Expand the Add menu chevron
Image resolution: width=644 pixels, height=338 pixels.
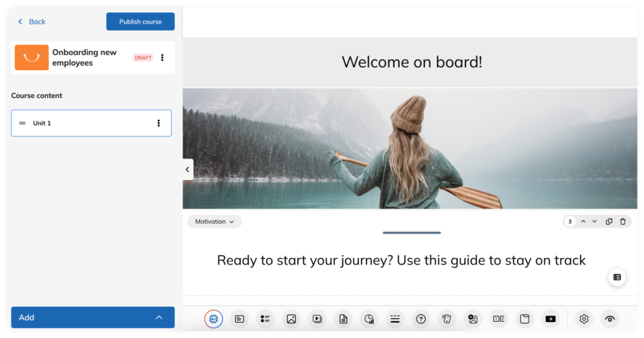pyautogui.click(x=159, y=318)
